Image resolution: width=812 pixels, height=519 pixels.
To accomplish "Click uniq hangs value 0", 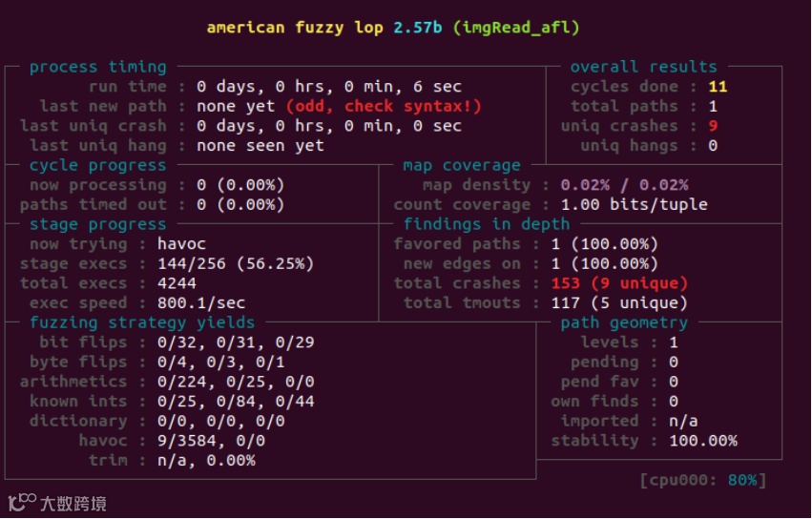I will pos(713,146).
